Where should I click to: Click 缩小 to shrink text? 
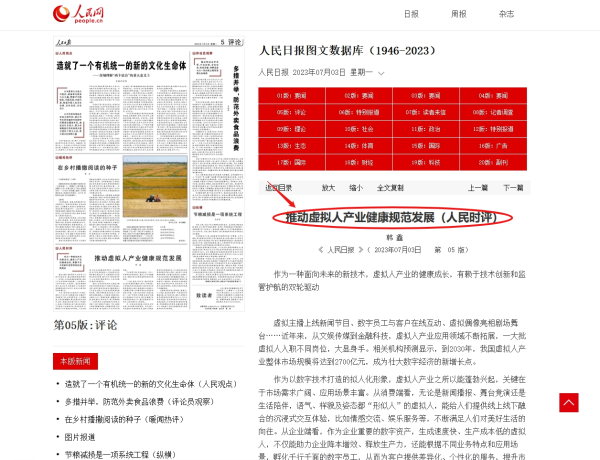click(356, 187)
